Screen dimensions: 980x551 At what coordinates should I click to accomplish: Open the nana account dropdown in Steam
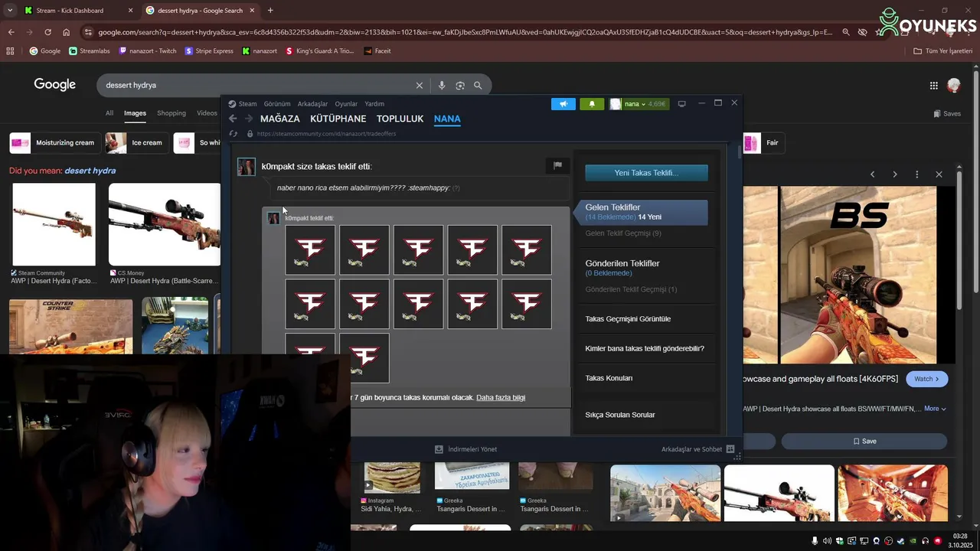(x=639, y=104)
